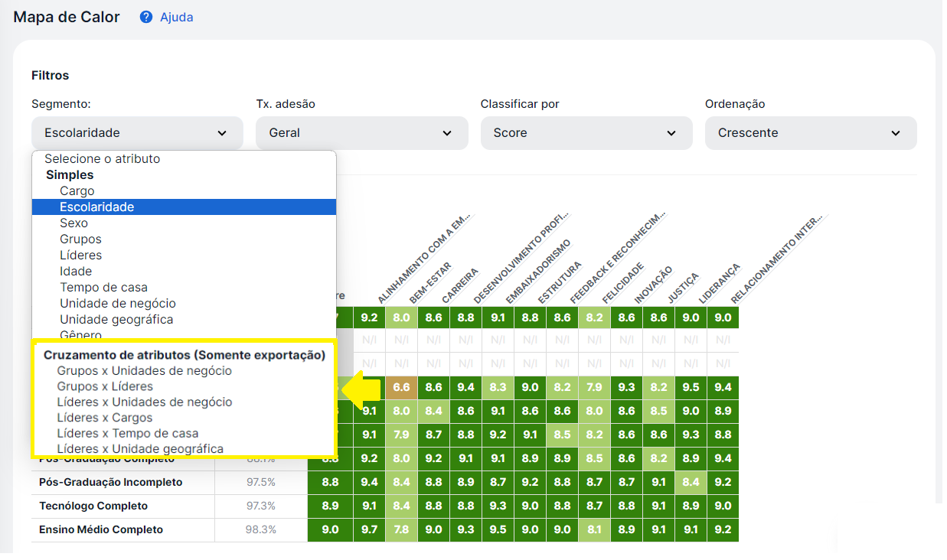This screenshot has width=947, height=560.
Task: Open the Tx. adesão dropdown showing Geral
Action: pos(361,133)
